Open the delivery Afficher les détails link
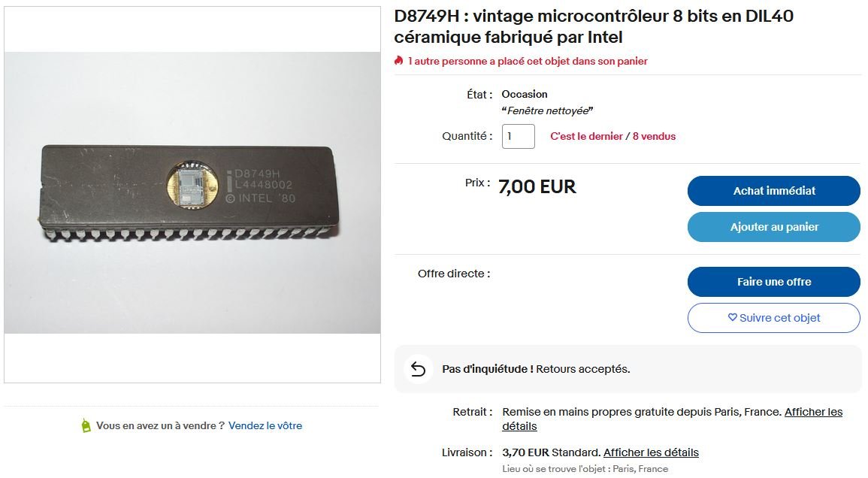This screenshot has height=478, width=868. click(651, 452)
